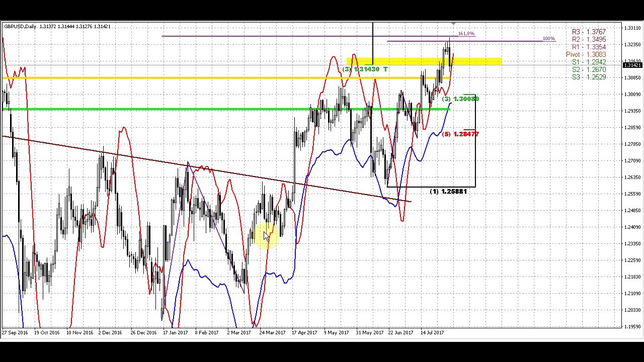Click the Pivot - 1.3083 label
The width and height of the screenshot is (644, 362).
click(586, 54)
